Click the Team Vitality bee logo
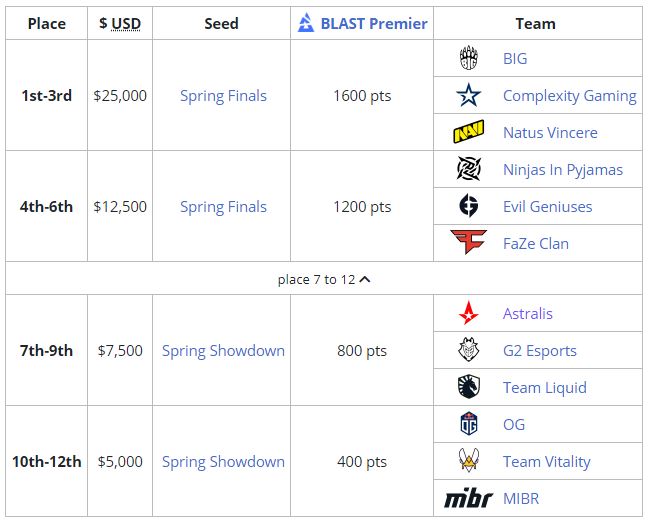 (x=468, y=461)
